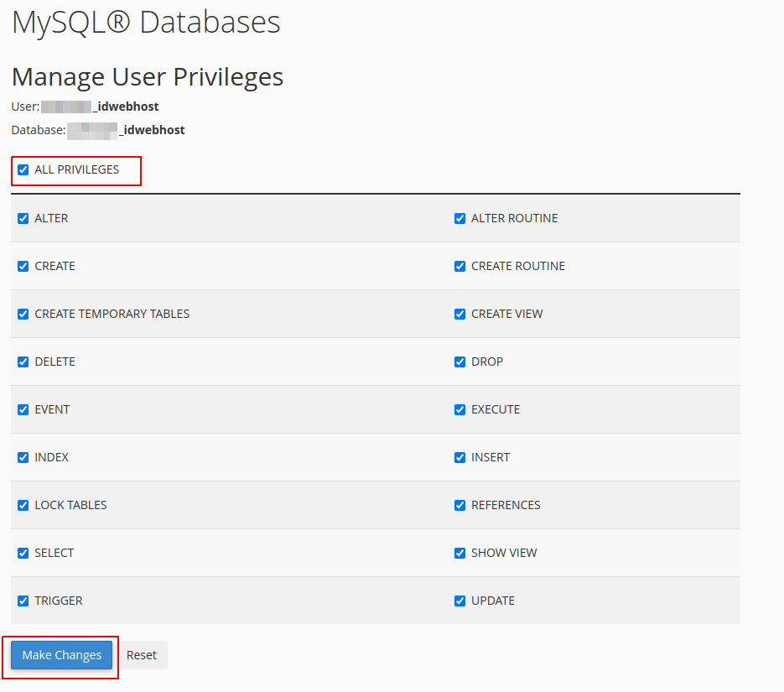Image resolution: width=784 pixels, height=692 pixels.
Task: Click the MySQL® Databases page title
Action: (x=146, y=23)
